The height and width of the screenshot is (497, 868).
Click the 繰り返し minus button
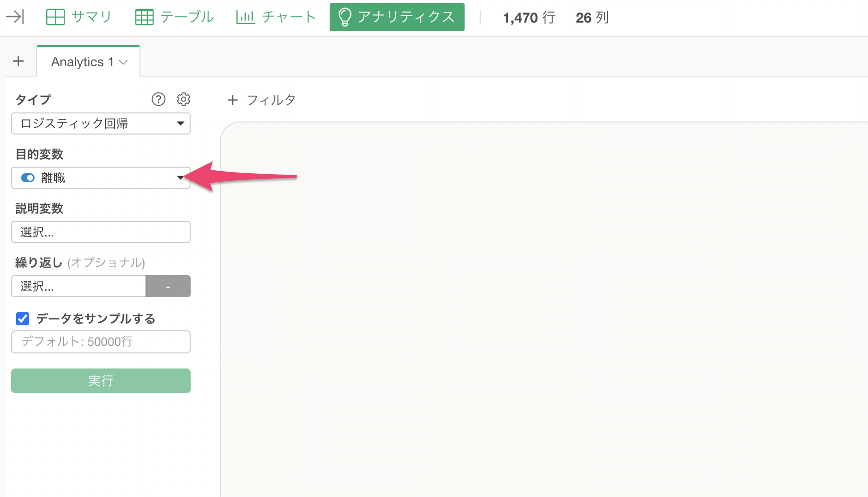[168, 286]
